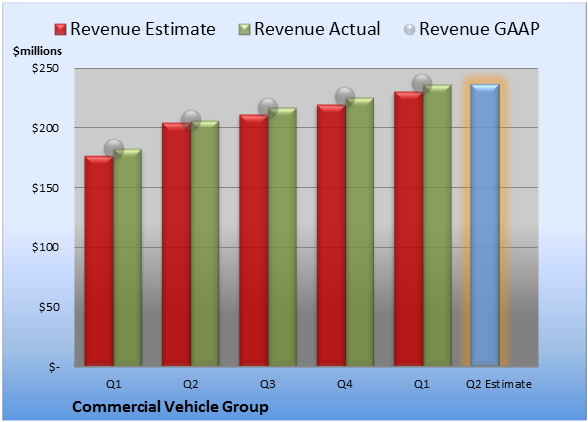
Task: Click the red Revenue Estimate legend swatch
Action: pos(60,30)
